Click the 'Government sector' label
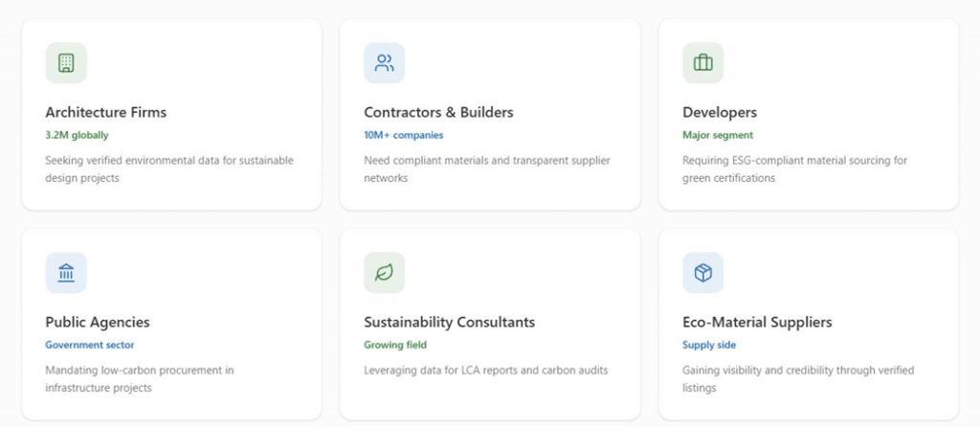This screenshot has height=427, width=980. [x=90, y=345]
